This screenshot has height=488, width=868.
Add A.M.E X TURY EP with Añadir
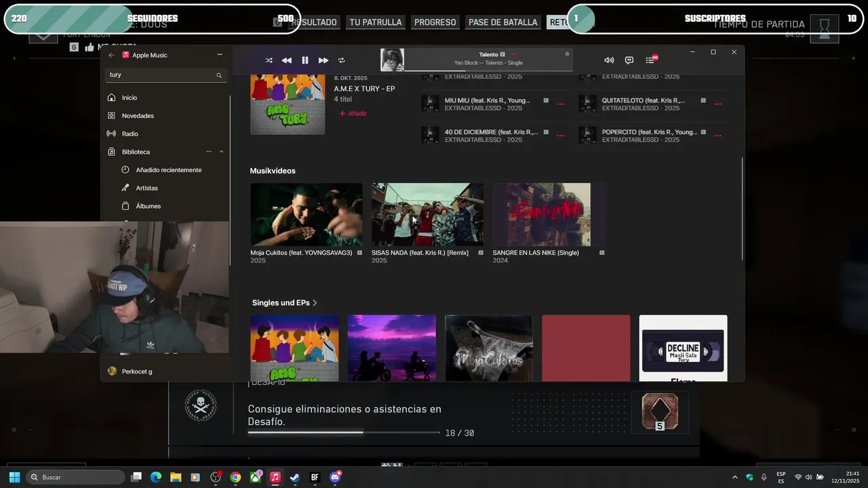click(x=353, y=113)
